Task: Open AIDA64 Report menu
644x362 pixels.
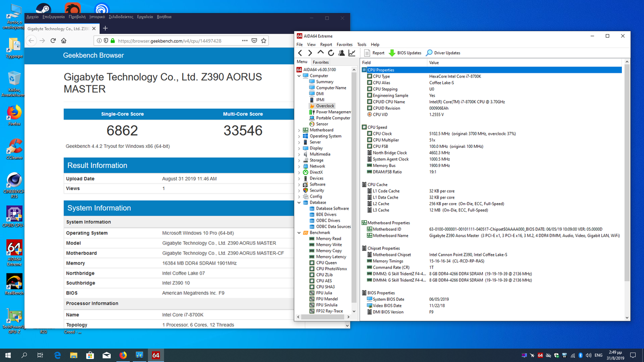Action: 326,45
